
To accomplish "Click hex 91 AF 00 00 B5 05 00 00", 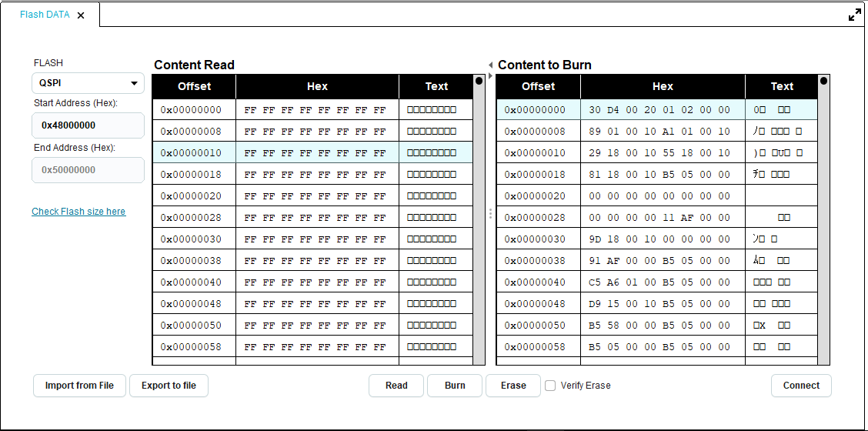I will [x=663, y=260].
